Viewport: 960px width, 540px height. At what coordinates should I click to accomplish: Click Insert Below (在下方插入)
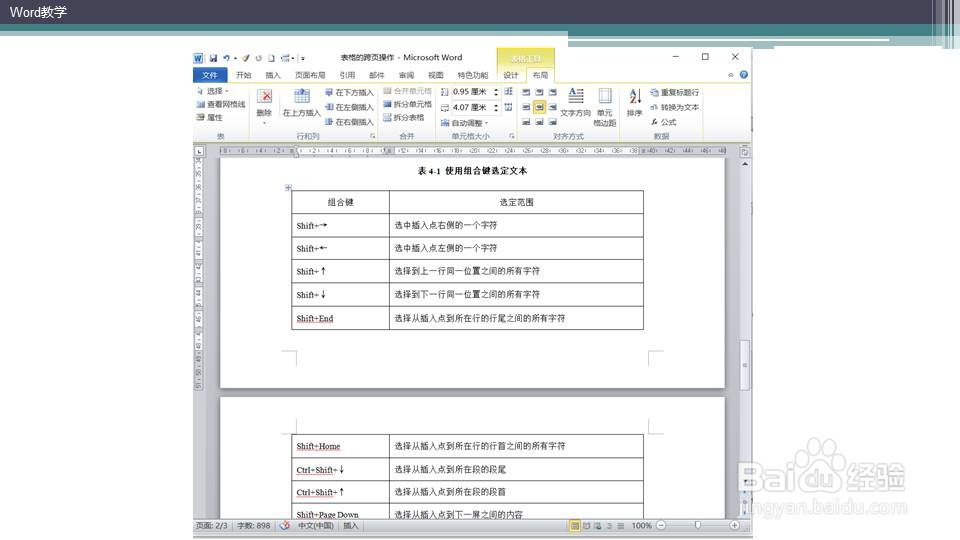tap(349, 92)
